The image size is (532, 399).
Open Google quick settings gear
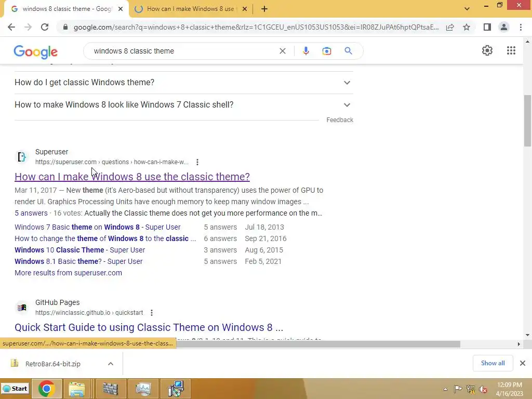(x=487, y=50)
